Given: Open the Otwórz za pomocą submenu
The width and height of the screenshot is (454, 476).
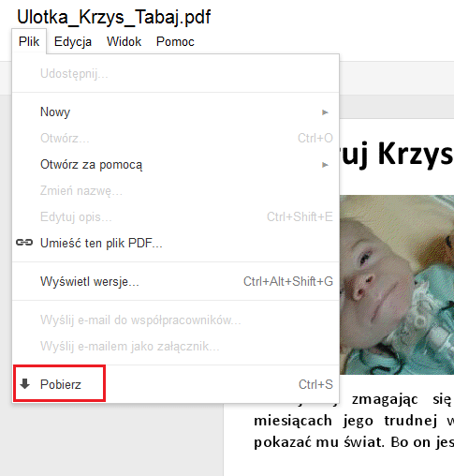Looking at the screenshot, I should click(x=175, y=164).
